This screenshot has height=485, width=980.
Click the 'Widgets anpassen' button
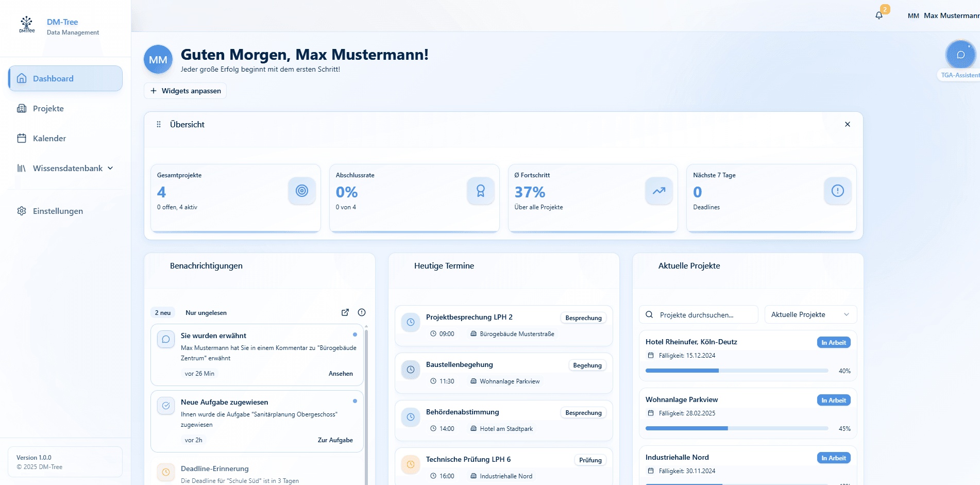tap(185, 91)
